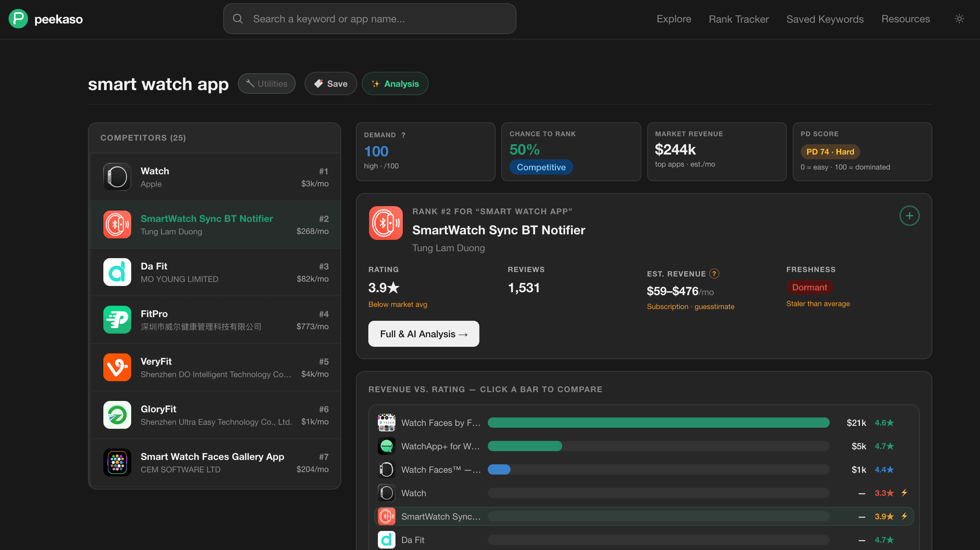Image resolution: width=980 pixels, height=550 pixels.
Task: Click the $59–$476/mo revenue estimate
Action: [680, 291]
